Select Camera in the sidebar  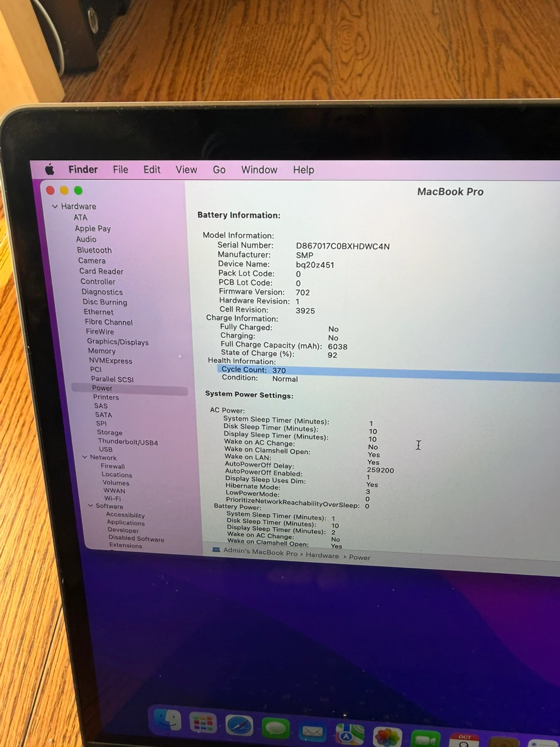click(x=92, y=260)
